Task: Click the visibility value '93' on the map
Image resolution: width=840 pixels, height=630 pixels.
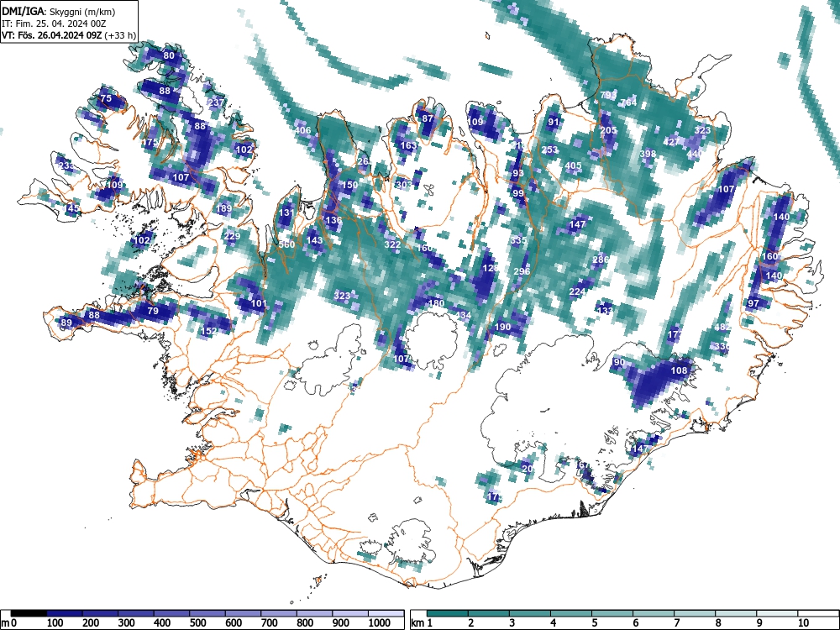Action: [x=518, y=173]
